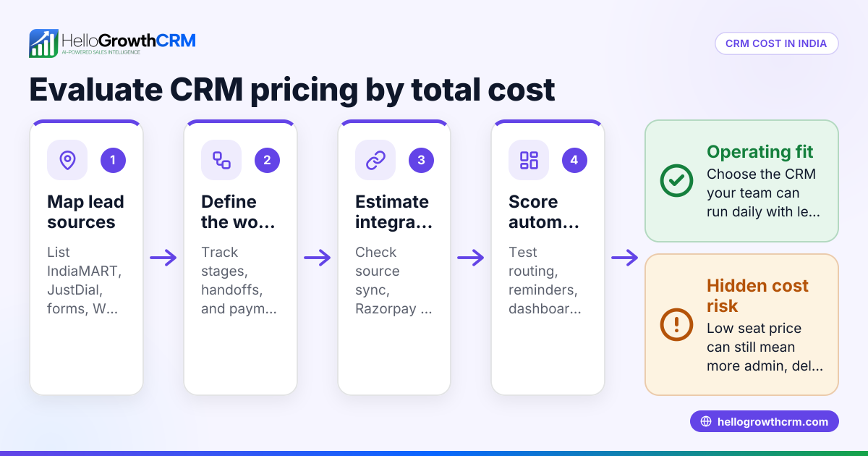Click the chain link icon on Estimate card
Viewport: 868px width, 456px height.
pos(375,160)
